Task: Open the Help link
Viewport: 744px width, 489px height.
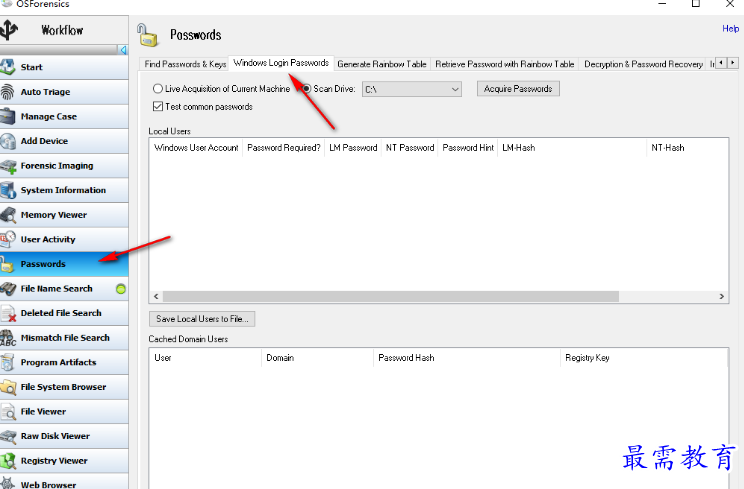Action: pos(730,28)
